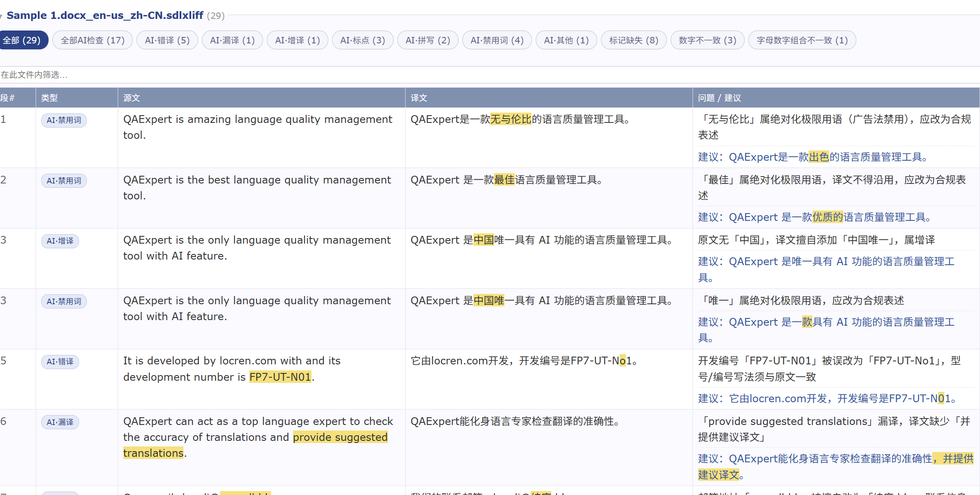Click the AI·禁用词 badge in segment 2
980x495 pixels.
[64, 181]
